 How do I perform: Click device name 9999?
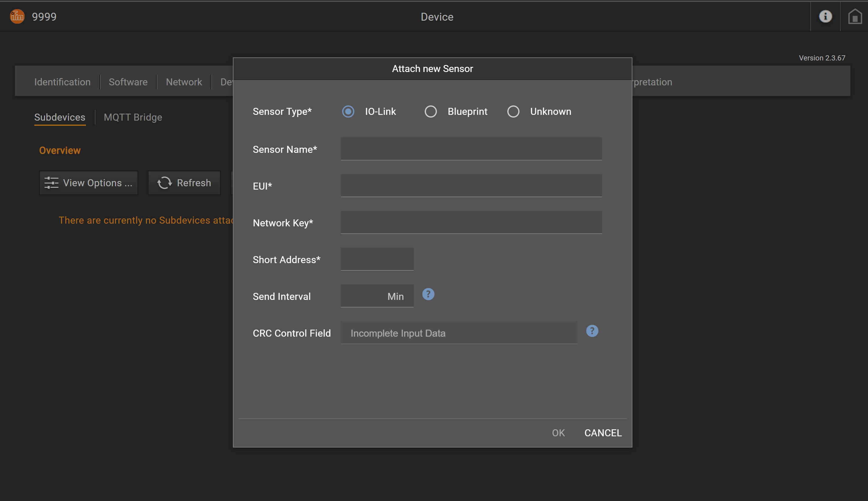(x=44, y=16)
